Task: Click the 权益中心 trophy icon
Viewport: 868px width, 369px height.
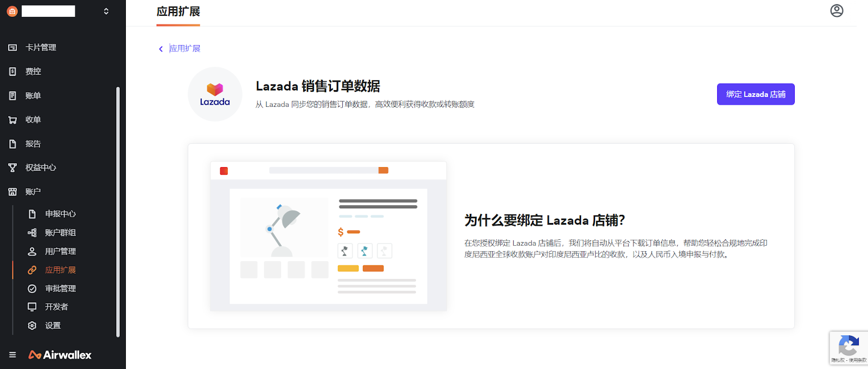Action: [12, 168]
